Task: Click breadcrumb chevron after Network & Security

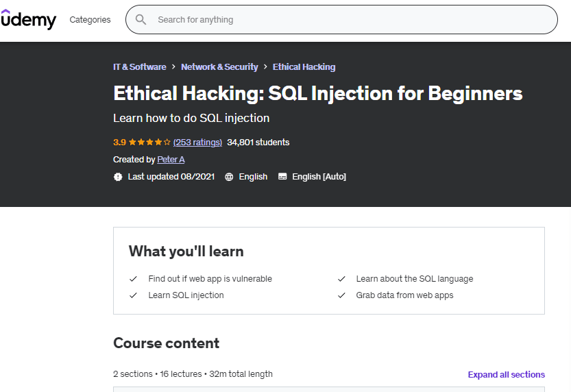Action: pyautogui.click(x=265, y=67)
